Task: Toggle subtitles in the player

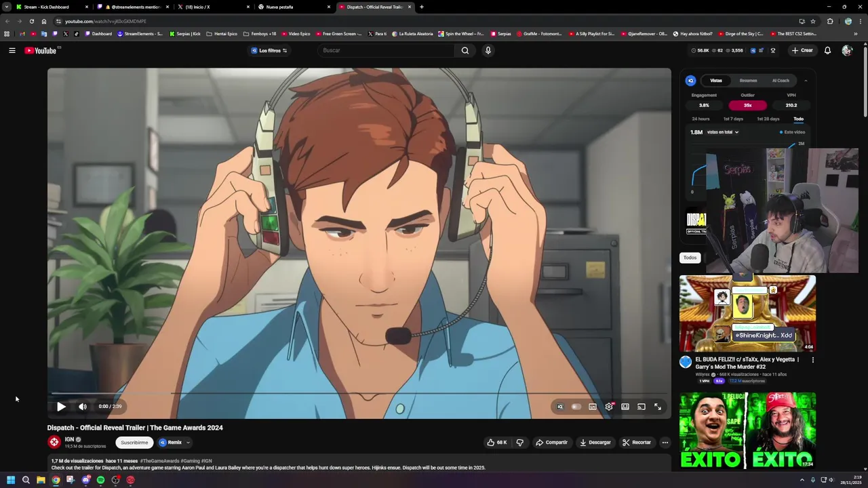Action: 593,407
